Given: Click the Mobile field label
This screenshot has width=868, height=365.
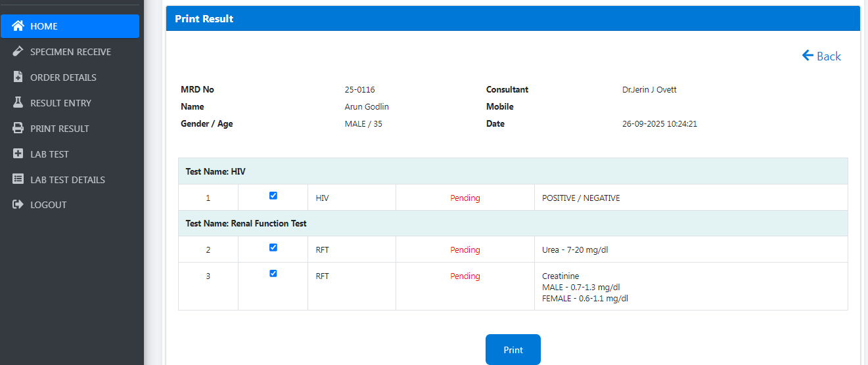Looking at the screenshot, I should tap(500, 107).
